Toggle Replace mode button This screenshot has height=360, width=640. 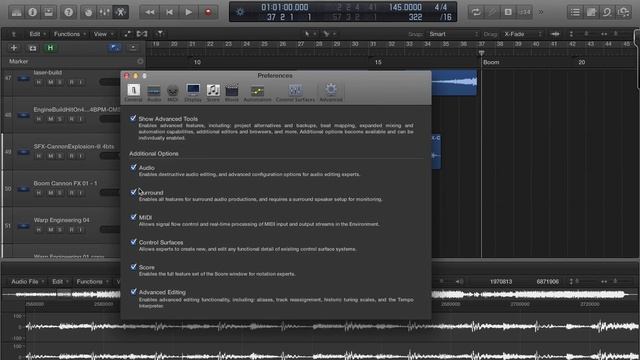point(492,12)
